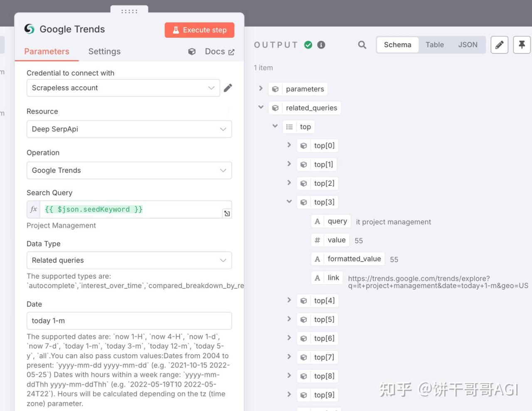Open the Operation Google Trends dropdown
Screen dimensions: 532x411
[129, 170]
